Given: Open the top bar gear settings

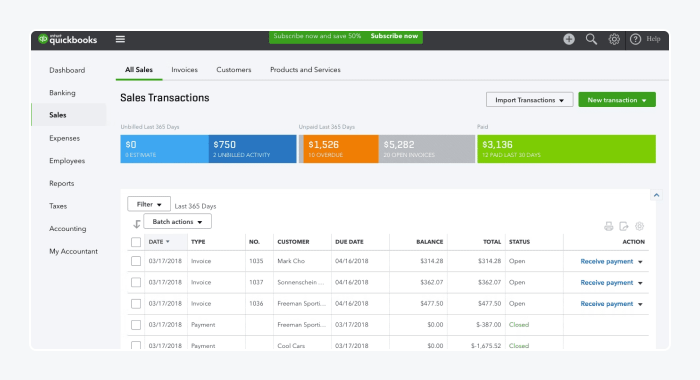Looking at the screenshot, I should click(614, 39).
